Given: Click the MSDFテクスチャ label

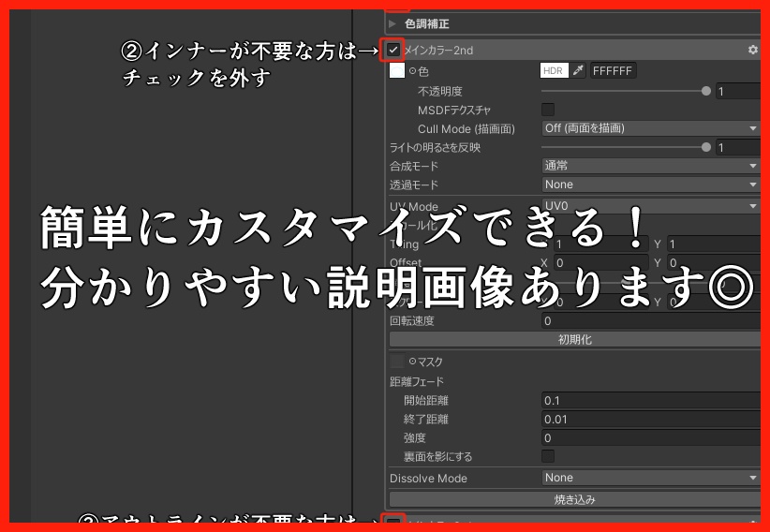Looking at the screenshot, I should coord(454,111).
